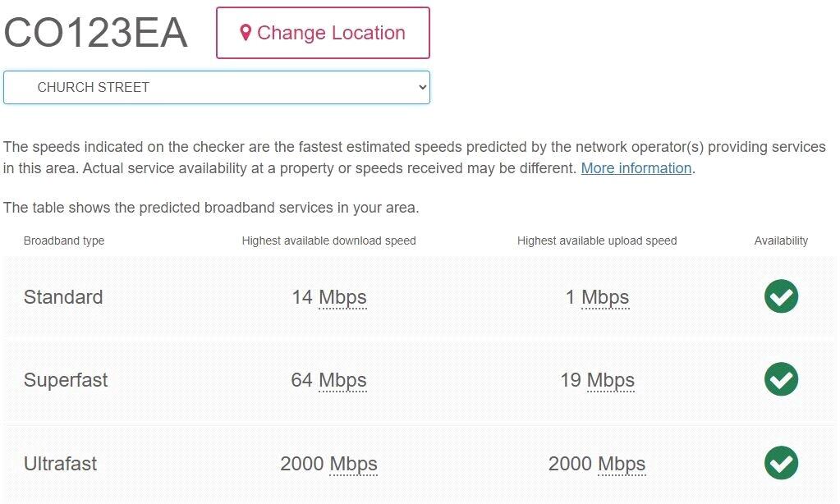Click the Superfast row availability checkmark
This screenshot has height=504, width=840.
tap(781, 379)
